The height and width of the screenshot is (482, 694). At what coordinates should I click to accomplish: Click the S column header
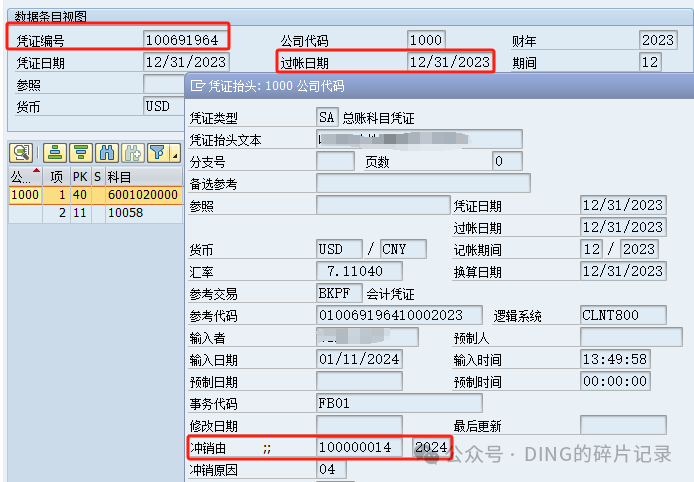tap(98, 177)
